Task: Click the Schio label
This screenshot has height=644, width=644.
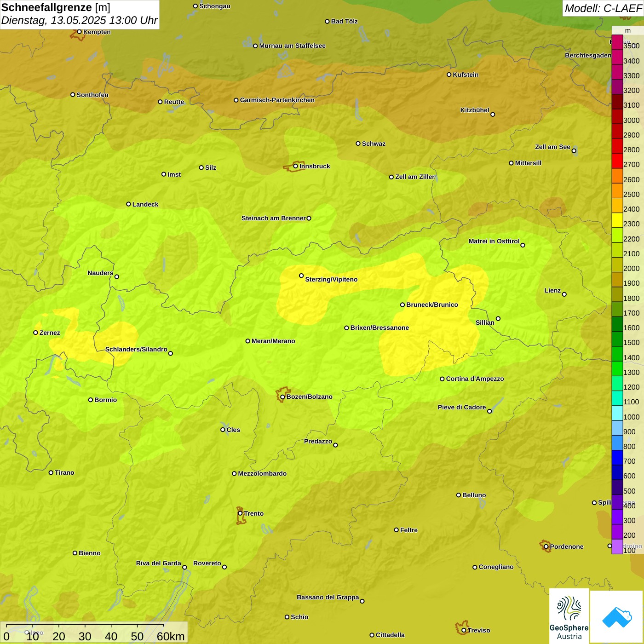Action: point(299,617)
